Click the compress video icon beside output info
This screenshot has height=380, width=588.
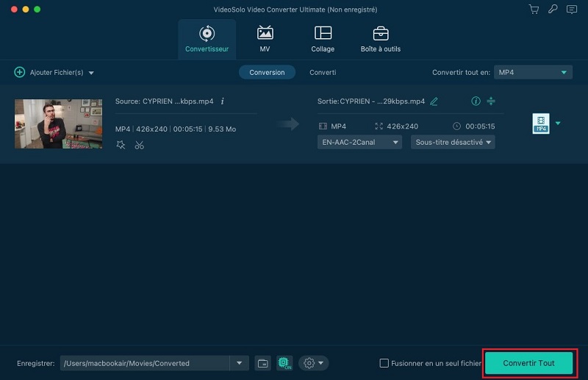click(492, 101)
